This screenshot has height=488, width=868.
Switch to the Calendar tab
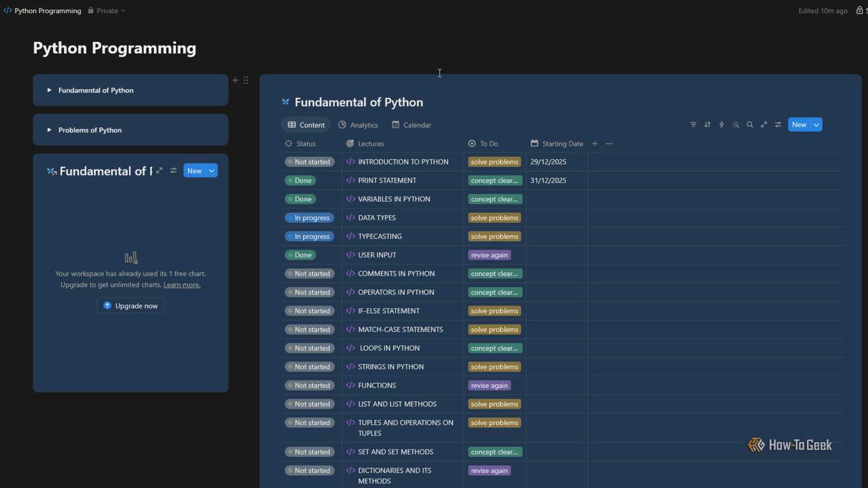tap(411, 125)
